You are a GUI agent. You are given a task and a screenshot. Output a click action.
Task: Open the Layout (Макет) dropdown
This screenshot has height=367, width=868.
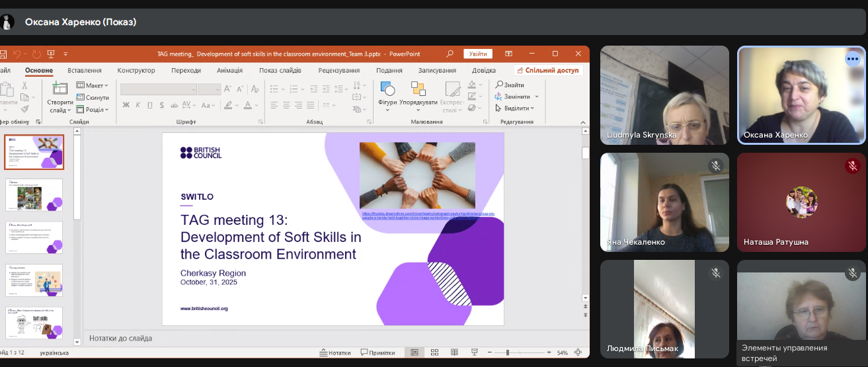pyautogui.click(x=93, y=85)
